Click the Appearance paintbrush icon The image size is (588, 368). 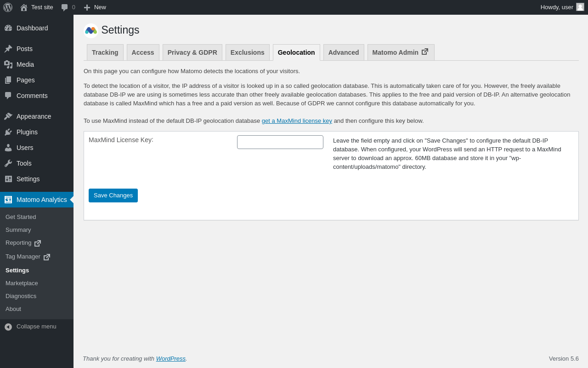tap(8, 116)
